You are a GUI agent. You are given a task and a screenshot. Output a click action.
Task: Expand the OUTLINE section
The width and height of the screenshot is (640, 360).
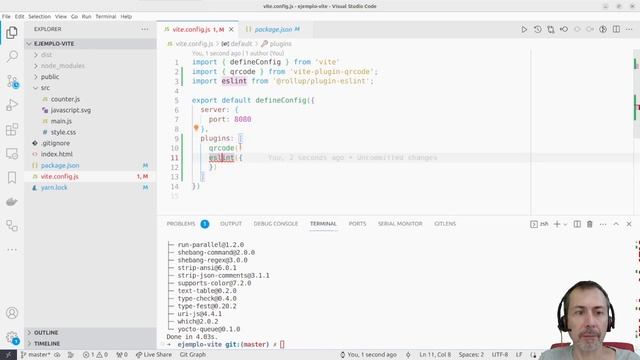90,333
